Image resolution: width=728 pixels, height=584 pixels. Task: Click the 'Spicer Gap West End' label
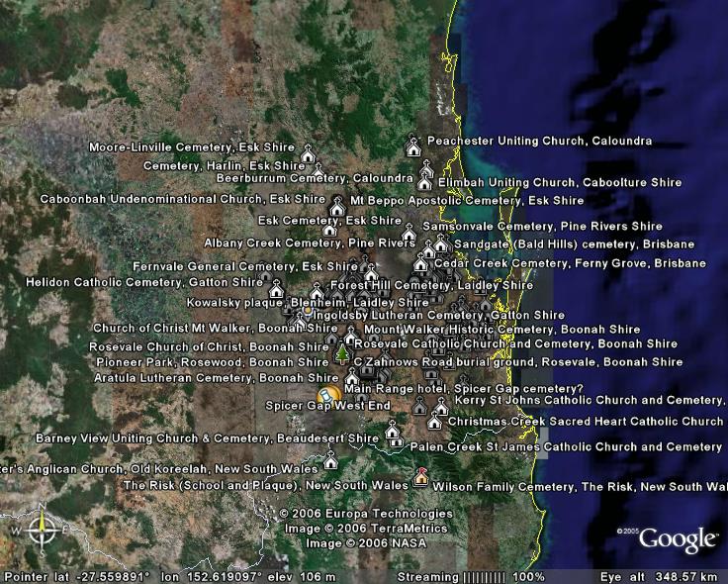tap(327, 406)
